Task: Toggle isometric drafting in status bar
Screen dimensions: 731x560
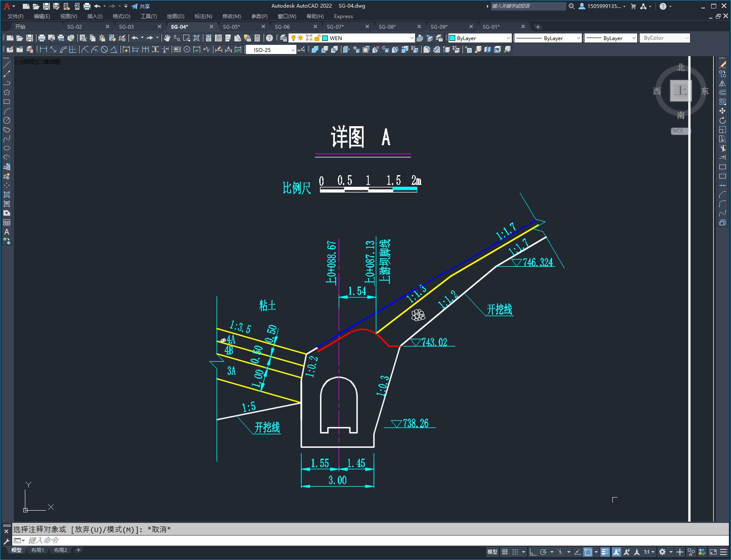Action: point(560,552)
